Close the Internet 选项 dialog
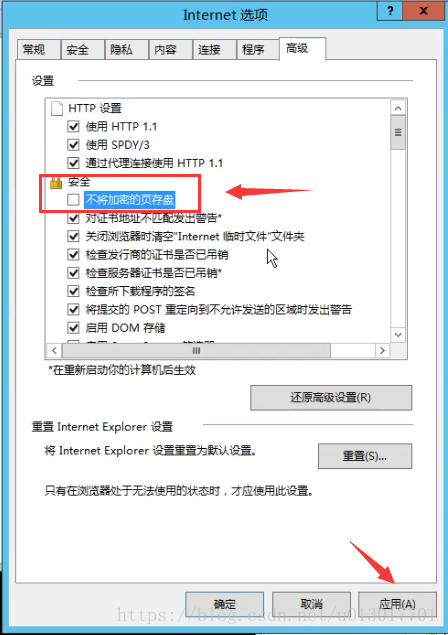This screenshot has width=448, height=635. [424, 11]
